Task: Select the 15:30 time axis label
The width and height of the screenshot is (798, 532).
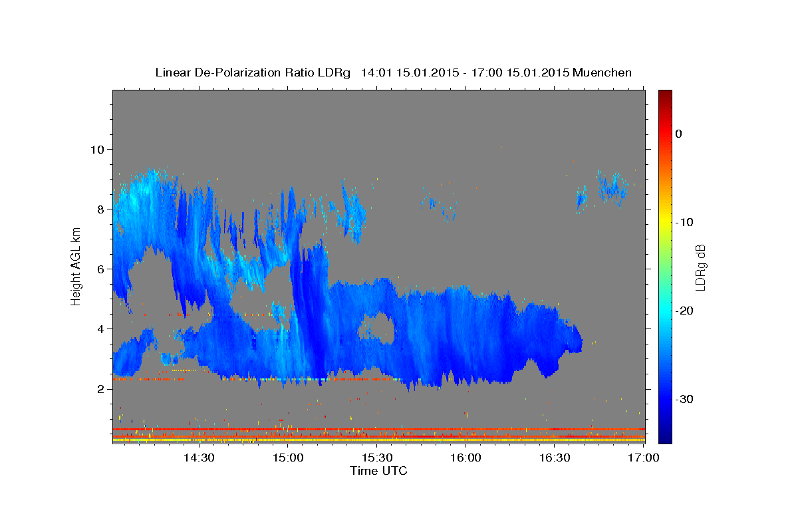Action: [377, 458]
